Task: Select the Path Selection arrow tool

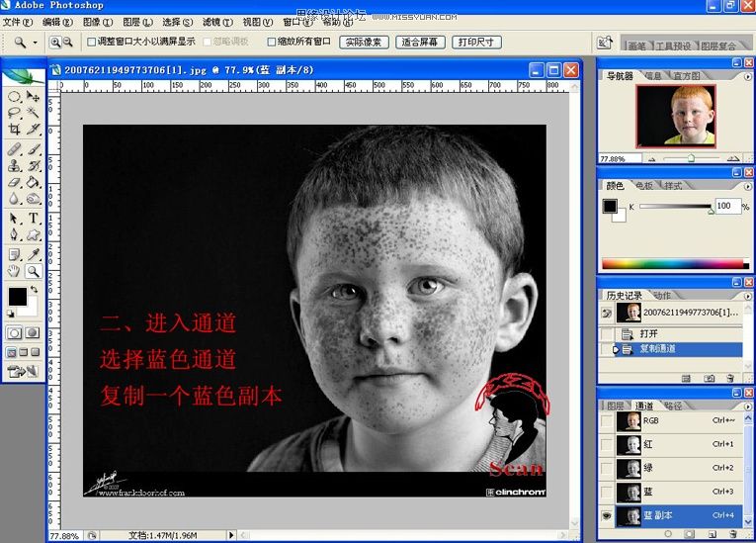Action: click(x=15, y=219)
